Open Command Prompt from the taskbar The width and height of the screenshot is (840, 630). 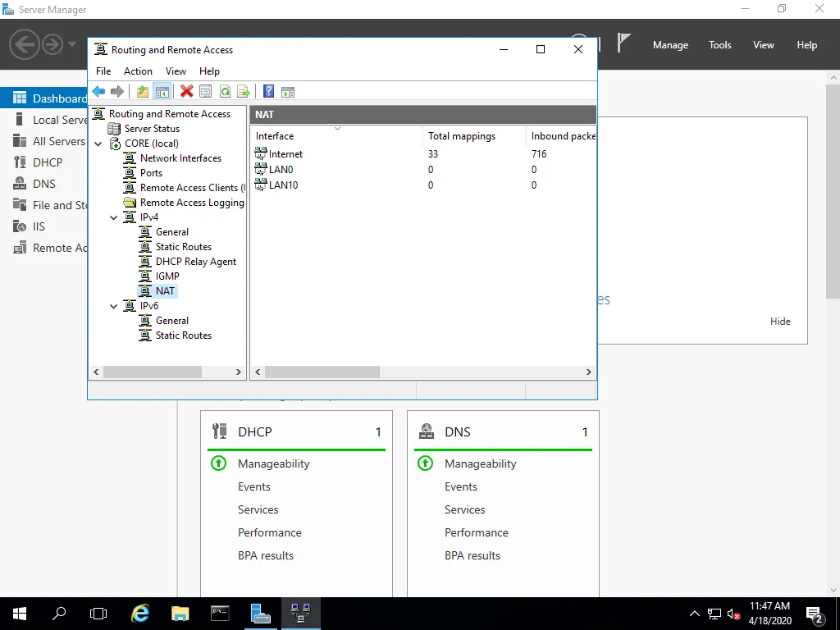click(x=220, y=613)
